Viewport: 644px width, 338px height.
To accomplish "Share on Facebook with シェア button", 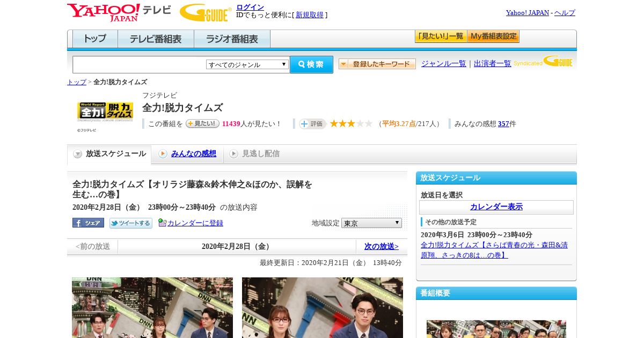I will pyautogui.click(x=88, y=223).
